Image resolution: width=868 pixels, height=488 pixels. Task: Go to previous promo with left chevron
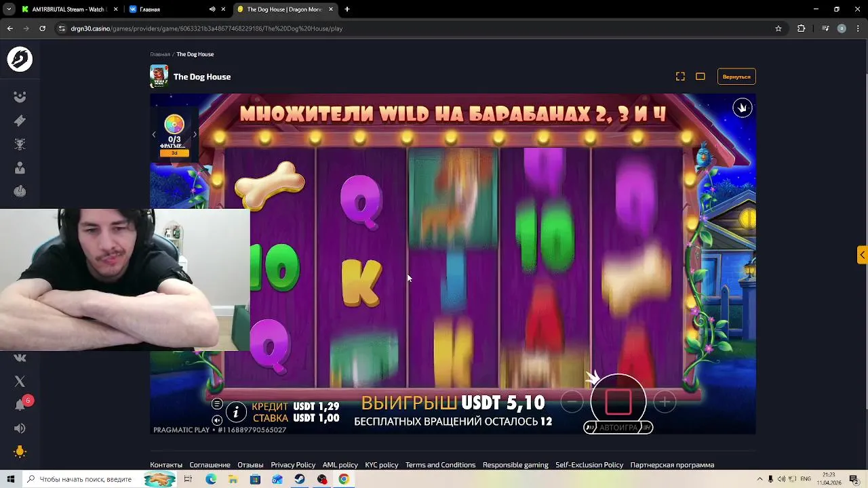[x=154, y=135]
